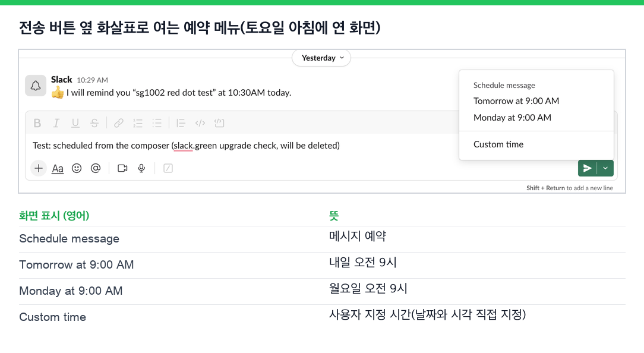Screen dimensions: 644x353
Task: Open slash command shortcuts
Action: point(168,168)
